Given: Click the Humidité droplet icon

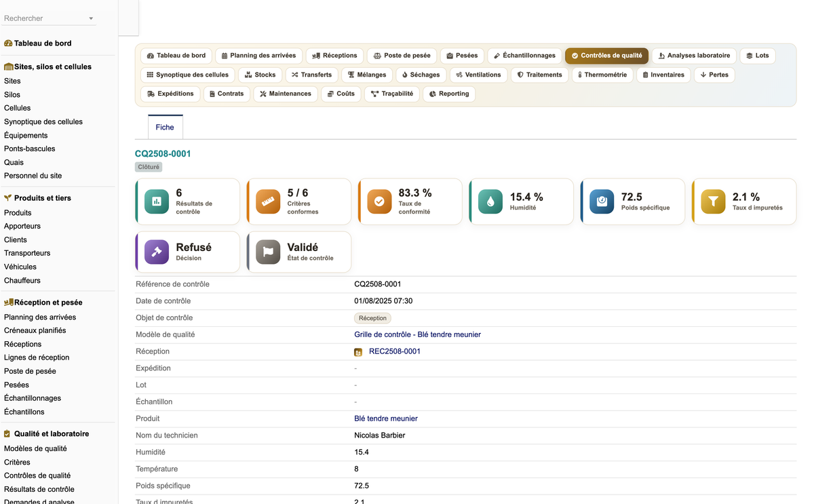Looking at the screenshot, I should [x=490, y=201].
